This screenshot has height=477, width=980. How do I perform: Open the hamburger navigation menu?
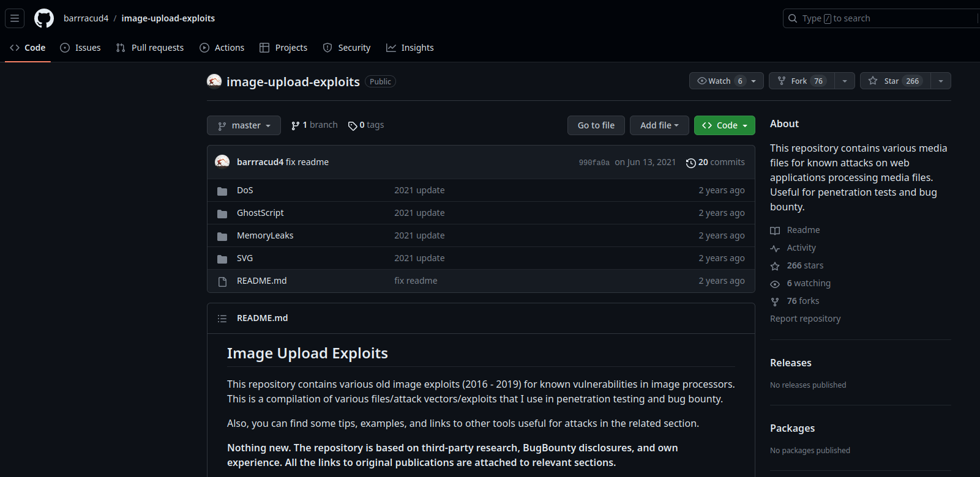[x=15, y=18]
